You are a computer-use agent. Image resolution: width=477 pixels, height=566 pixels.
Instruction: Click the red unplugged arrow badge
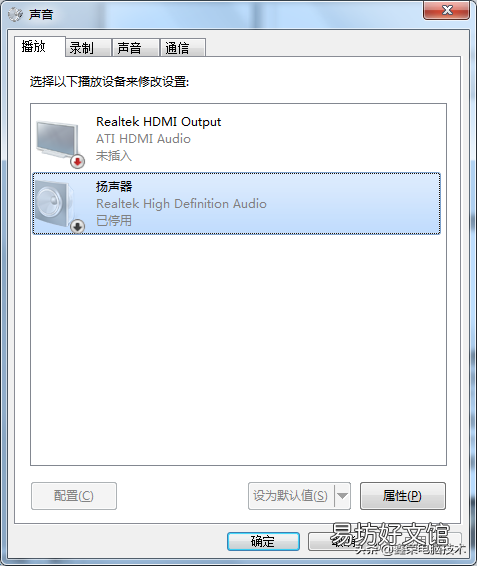[x=78, y=161]
